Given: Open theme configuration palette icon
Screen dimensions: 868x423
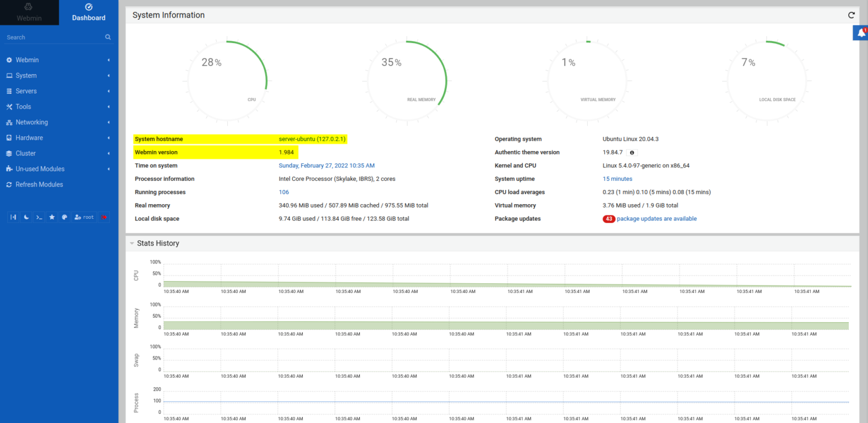Looking at the screenshot, I should [64, 217].
